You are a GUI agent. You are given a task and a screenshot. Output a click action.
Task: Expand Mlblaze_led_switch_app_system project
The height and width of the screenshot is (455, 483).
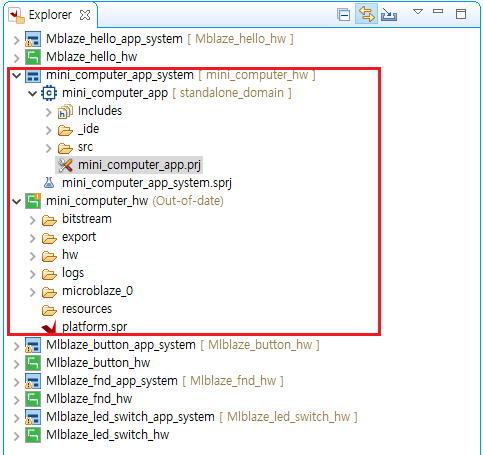coord(16,418)
